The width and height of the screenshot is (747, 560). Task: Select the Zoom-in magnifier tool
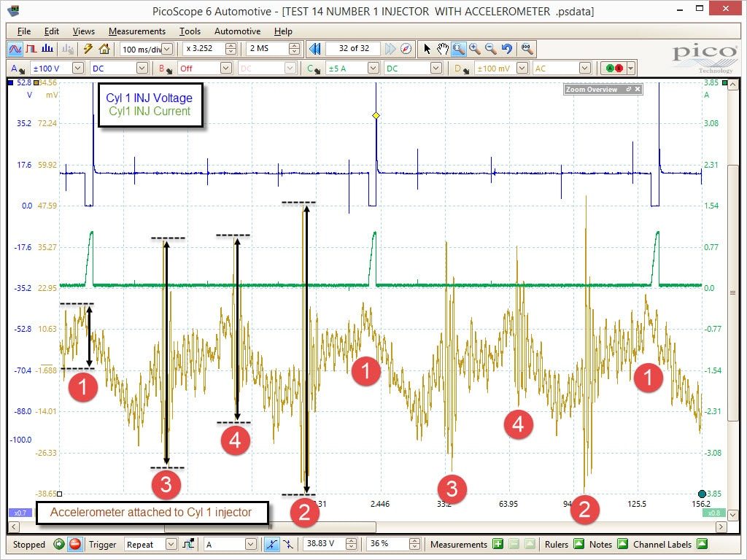(x=474, y=49)
